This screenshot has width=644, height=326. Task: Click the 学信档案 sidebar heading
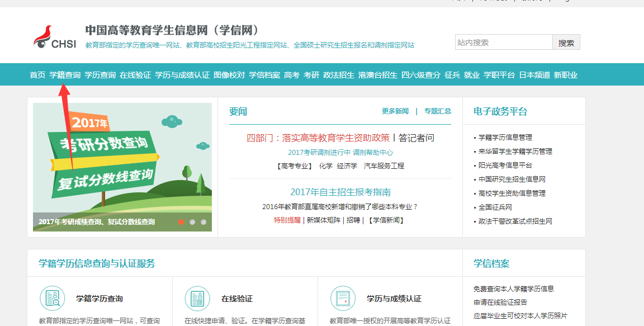point(491,263)
